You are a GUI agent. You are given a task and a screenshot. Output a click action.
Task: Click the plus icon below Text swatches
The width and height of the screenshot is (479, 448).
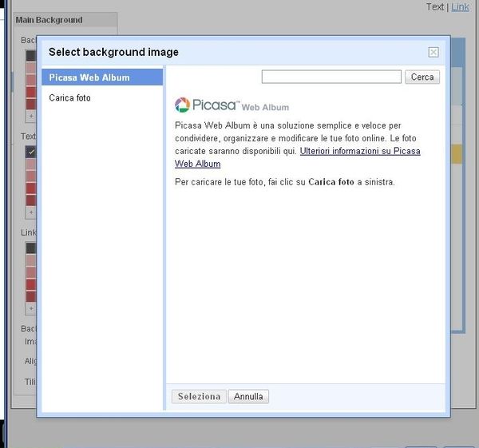click(x=31, y=212)
